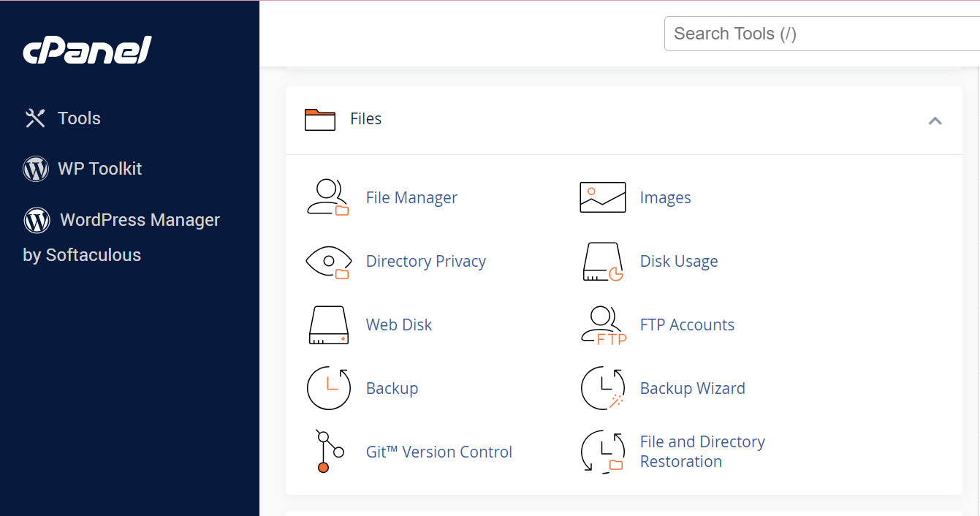The height and width of the screenshot is (516, 980).
Task: Open the Web Disk drive icon
Action: click(x=329, y=325)
